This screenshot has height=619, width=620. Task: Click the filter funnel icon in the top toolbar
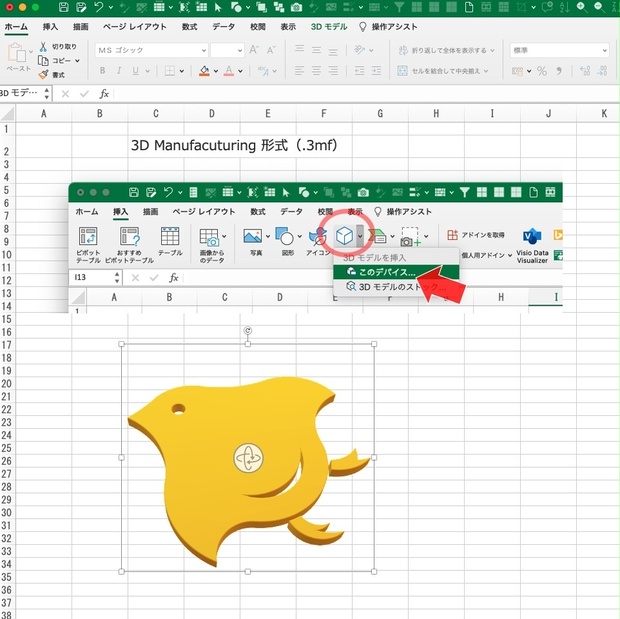(x=400, y=7)
